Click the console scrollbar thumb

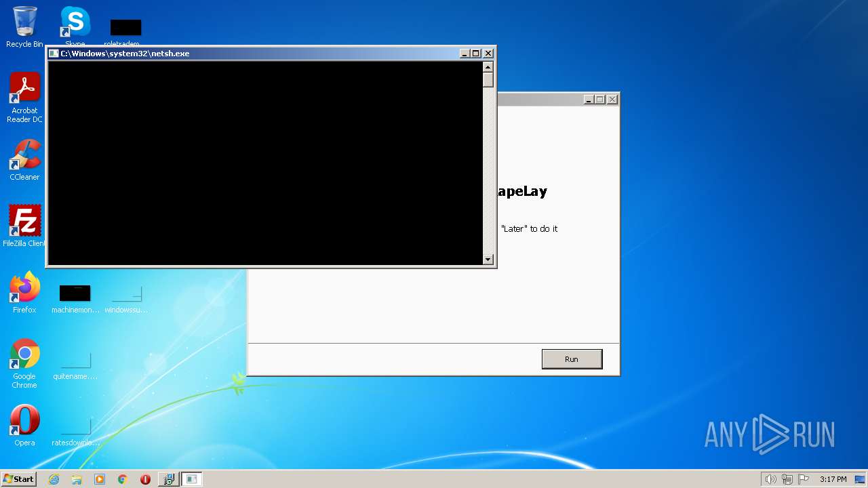(488, 80)
